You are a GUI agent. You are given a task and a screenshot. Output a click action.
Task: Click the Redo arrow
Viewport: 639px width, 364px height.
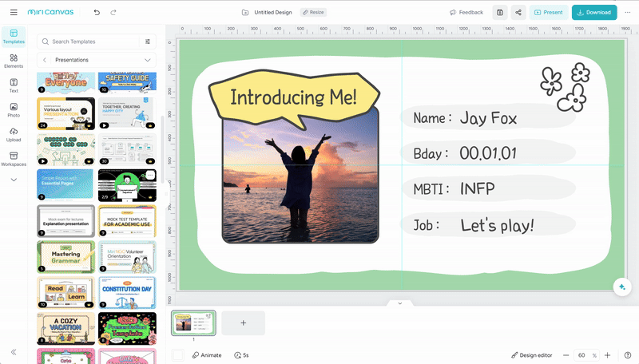click(113, 13)
